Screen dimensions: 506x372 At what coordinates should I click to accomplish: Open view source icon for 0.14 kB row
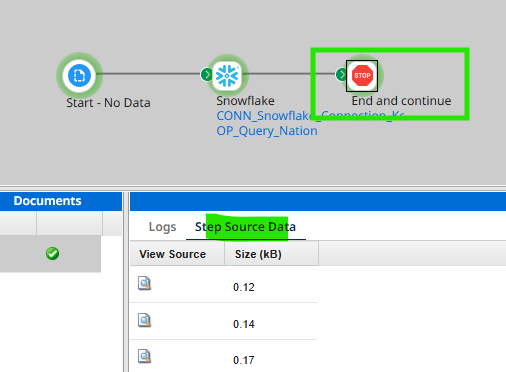click(x=144, y=320)
